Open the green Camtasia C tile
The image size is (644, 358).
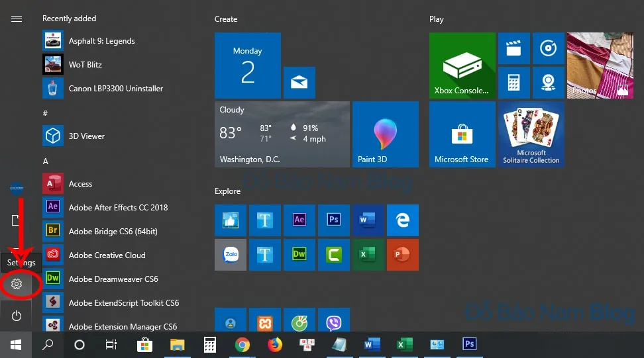click(334, 255)
